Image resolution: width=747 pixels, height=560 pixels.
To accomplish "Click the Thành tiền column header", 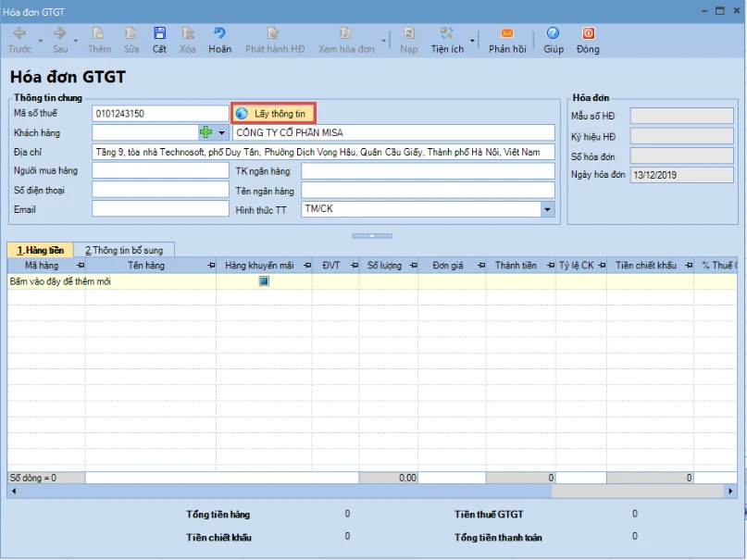I will click(x=516, y=266).
